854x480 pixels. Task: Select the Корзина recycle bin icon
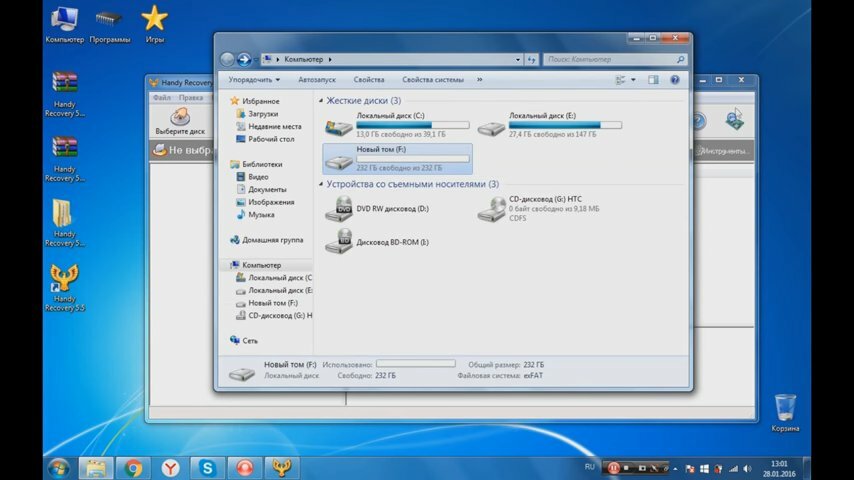785,413
